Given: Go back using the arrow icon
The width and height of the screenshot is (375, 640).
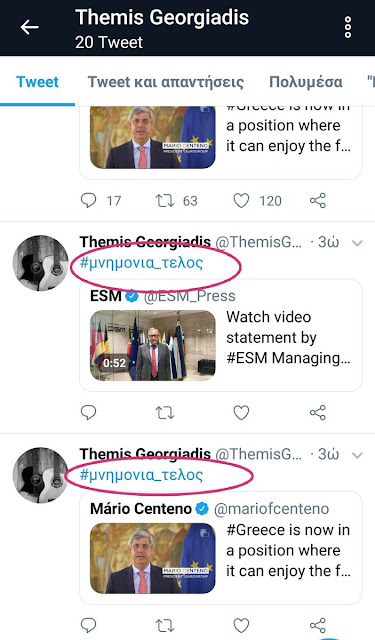Looking at the screenshot, I should tap(29, 27).
